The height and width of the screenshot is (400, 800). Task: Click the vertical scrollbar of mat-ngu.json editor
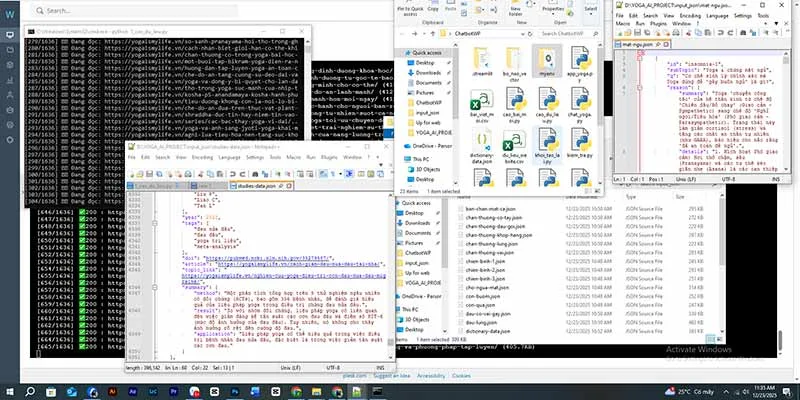[787, 112]
